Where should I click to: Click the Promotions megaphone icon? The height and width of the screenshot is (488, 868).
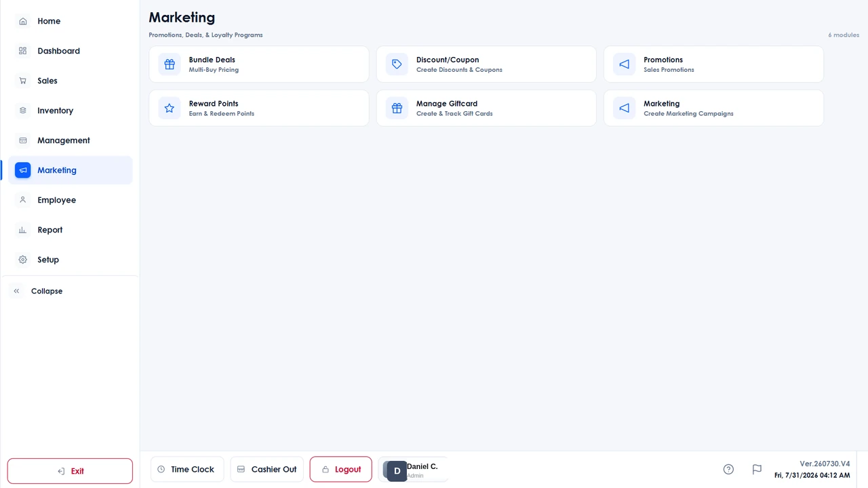(x=625, y=64)
